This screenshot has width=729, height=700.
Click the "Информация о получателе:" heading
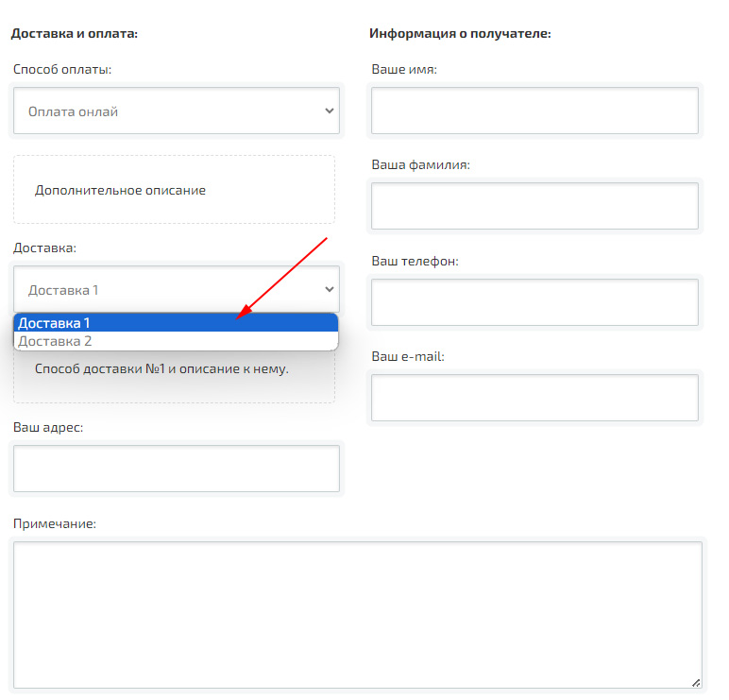click(460, 34)
